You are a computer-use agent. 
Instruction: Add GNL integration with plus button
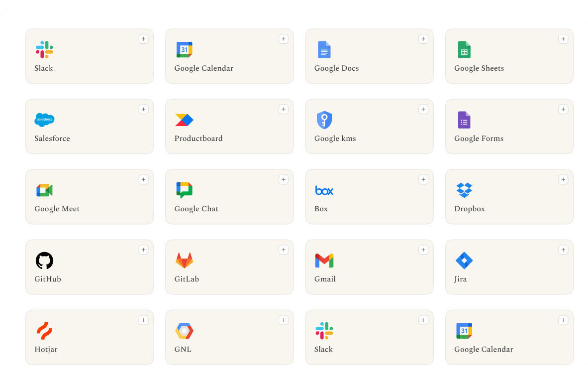pyautogui.click(x=284, y=320)
